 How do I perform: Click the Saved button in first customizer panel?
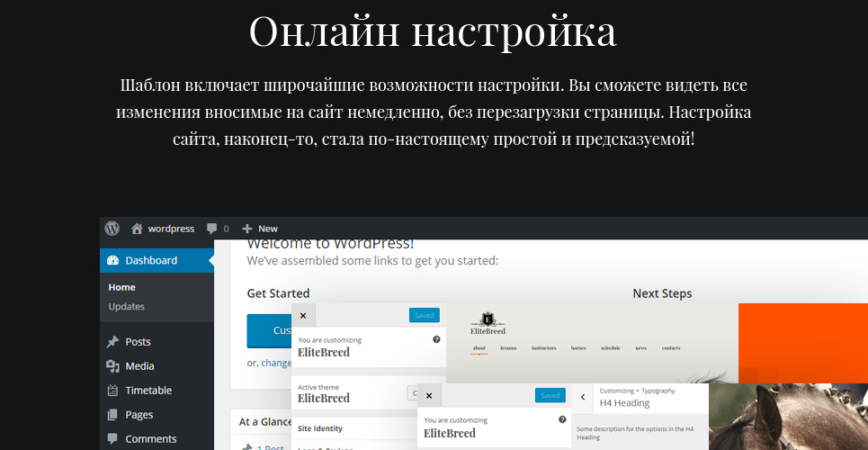click(x=424, y=315)
